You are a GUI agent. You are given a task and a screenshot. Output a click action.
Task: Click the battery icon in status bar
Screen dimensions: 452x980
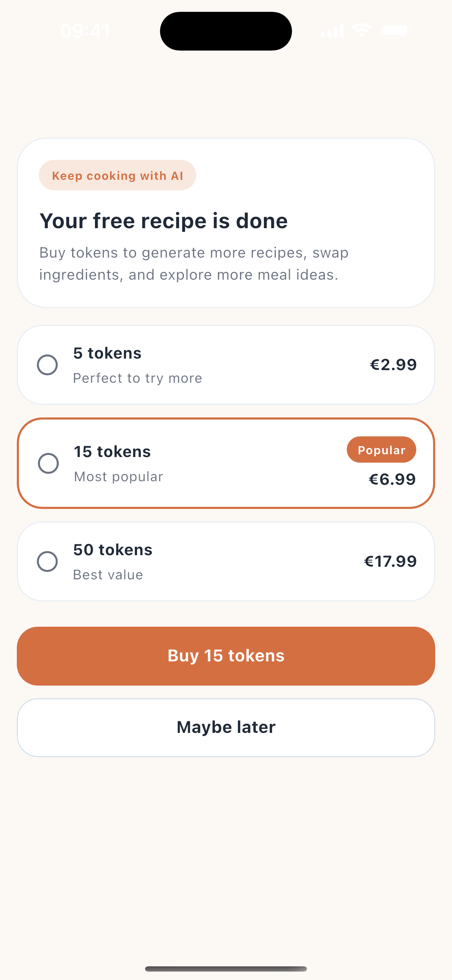tap(396, 30)
